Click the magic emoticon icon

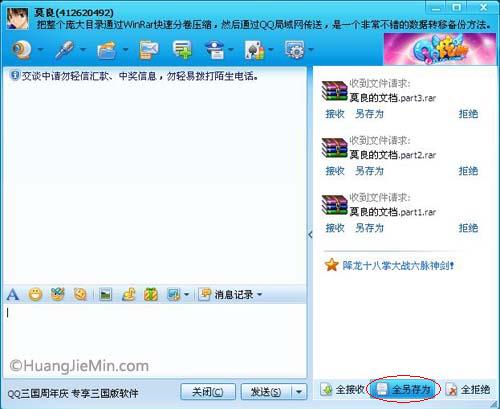click(58, 294)
